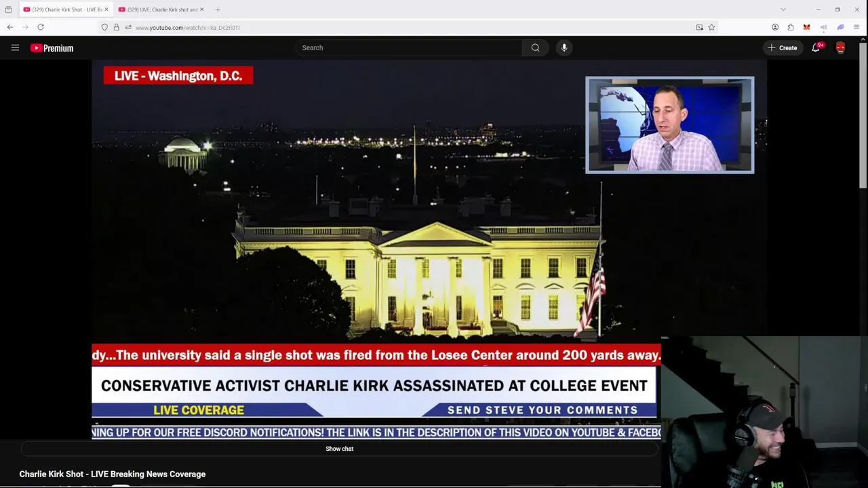Open a new browser tab
This screenshot has height=488, width=868.
[x=218, y=9]
